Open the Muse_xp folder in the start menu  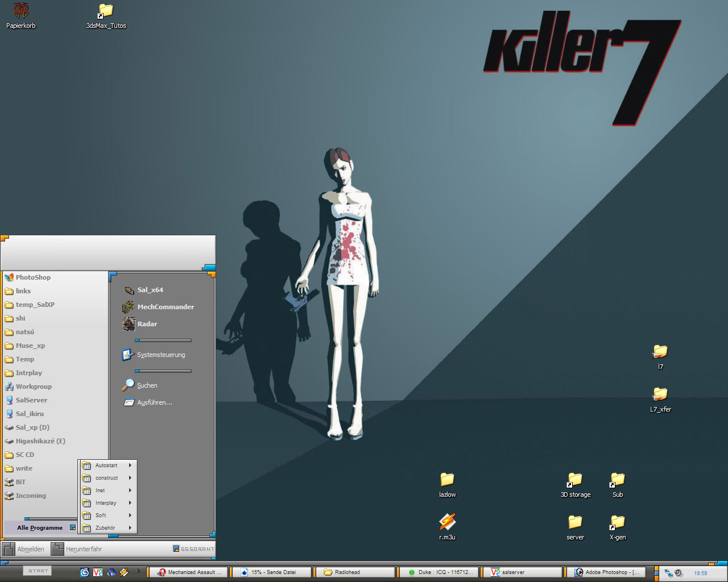(25, 346)
